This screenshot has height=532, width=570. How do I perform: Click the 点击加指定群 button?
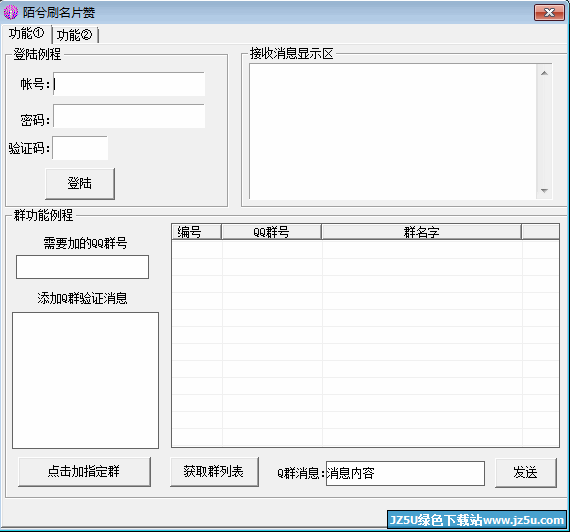pyautogui.click(x=84, y=472)
